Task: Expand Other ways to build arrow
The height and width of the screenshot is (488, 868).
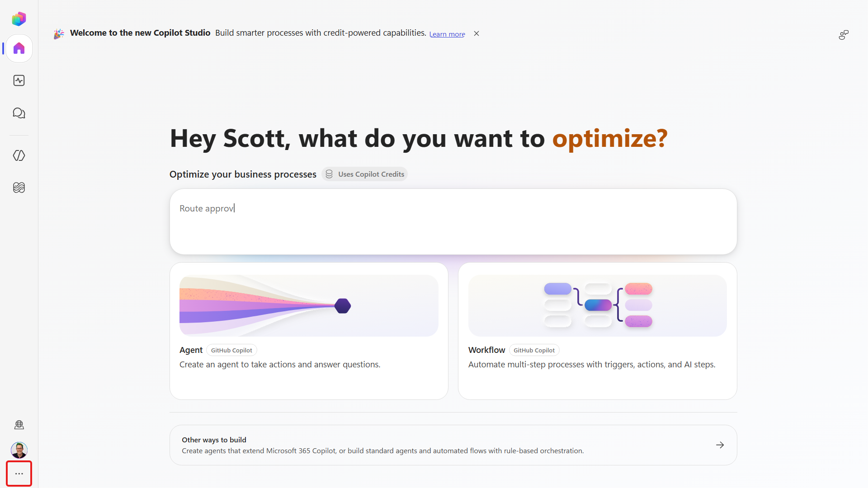Action: pos(720,445)
